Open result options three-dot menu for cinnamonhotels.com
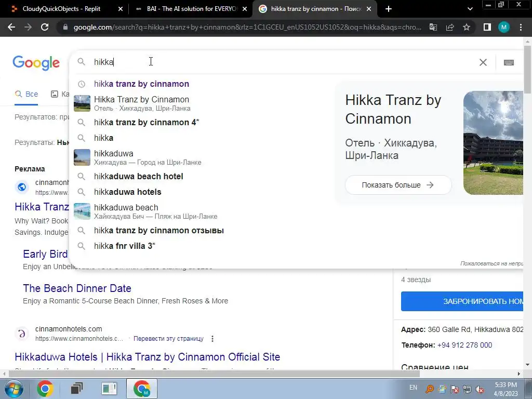This screenshot has width=532, height=399. (212, 339)
